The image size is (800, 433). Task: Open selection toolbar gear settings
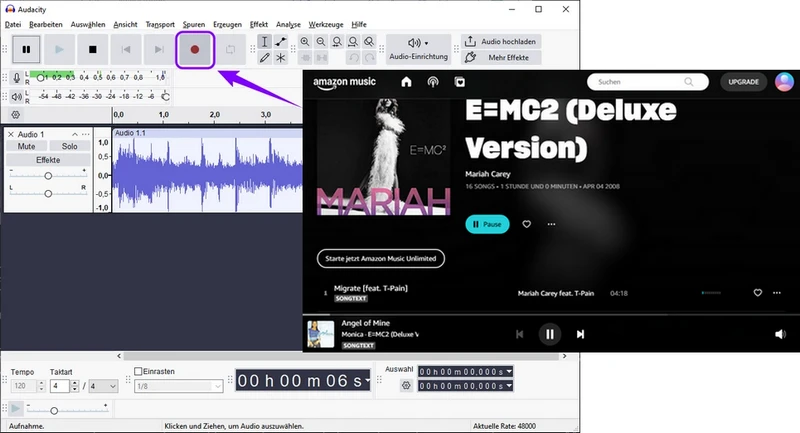[406, 386]
